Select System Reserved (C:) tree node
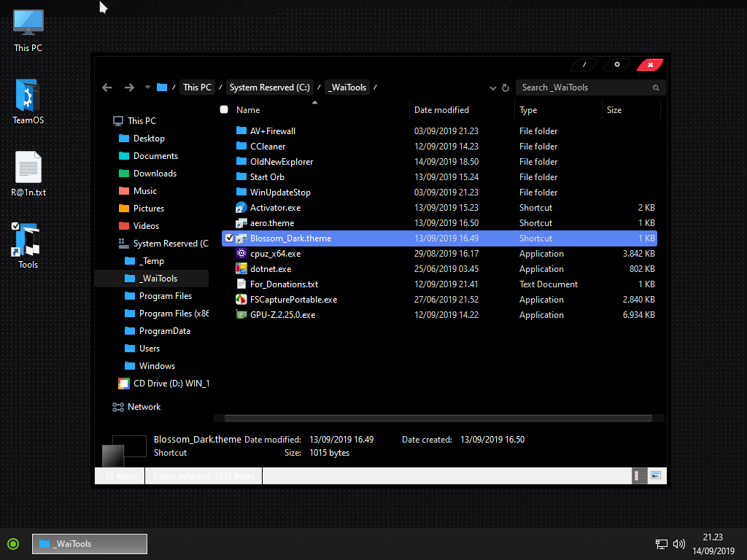Image resolution: width=747 pixels, height=560 pixels. (x=163, y=244)
